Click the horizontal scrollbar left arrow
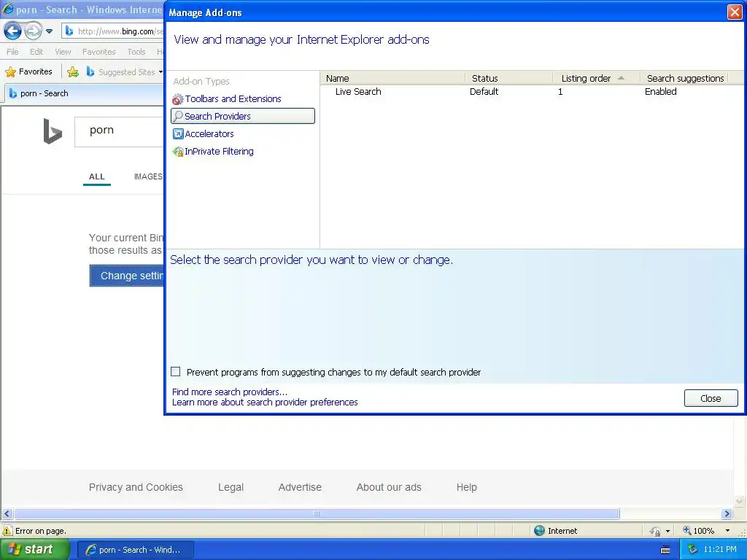 pos(7,514)
